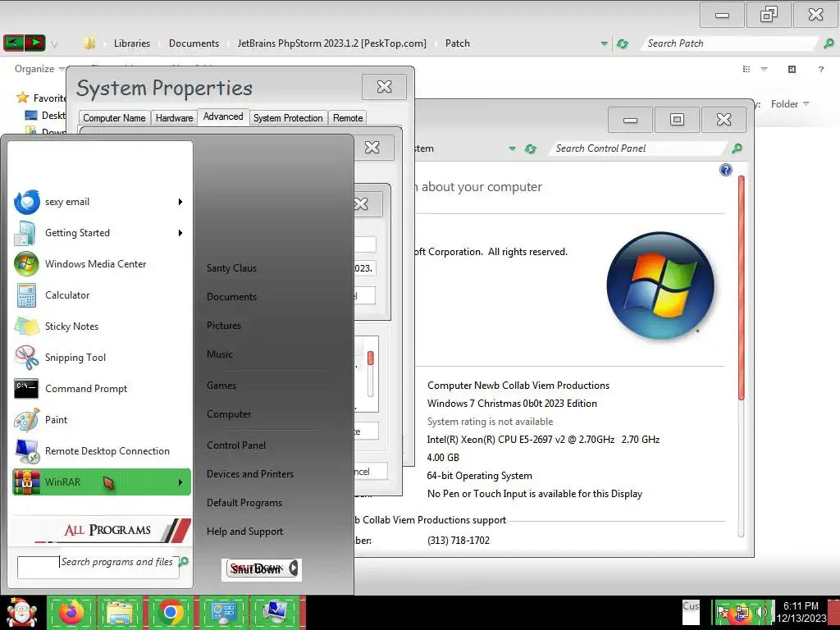Refresh the Control Panel address bar
This screenshot has height=630, width=840.
pos(531,148)
